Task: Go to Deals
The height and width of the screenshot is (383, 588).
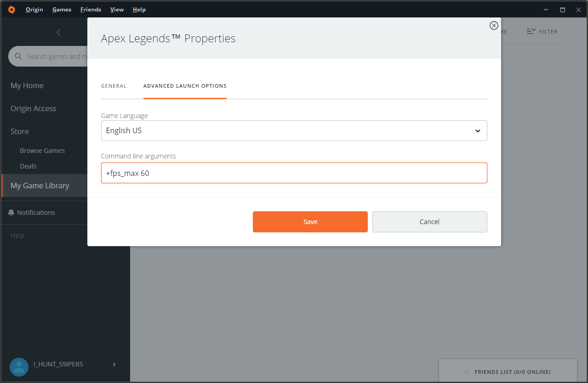Action: (x=28, y=166)
